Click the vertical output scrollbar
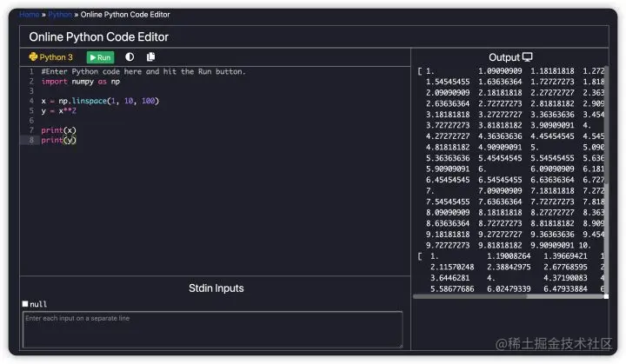Screen dimensions: 626x364 point(607,123)
